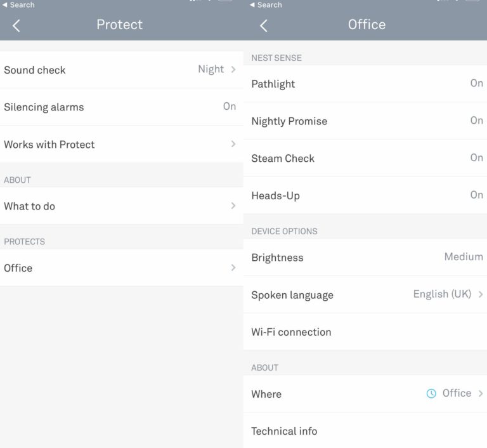The height and width of the screenshot is (448, 487).
Task: Tap the On value for Heads-Up
Action: point(476,195)
